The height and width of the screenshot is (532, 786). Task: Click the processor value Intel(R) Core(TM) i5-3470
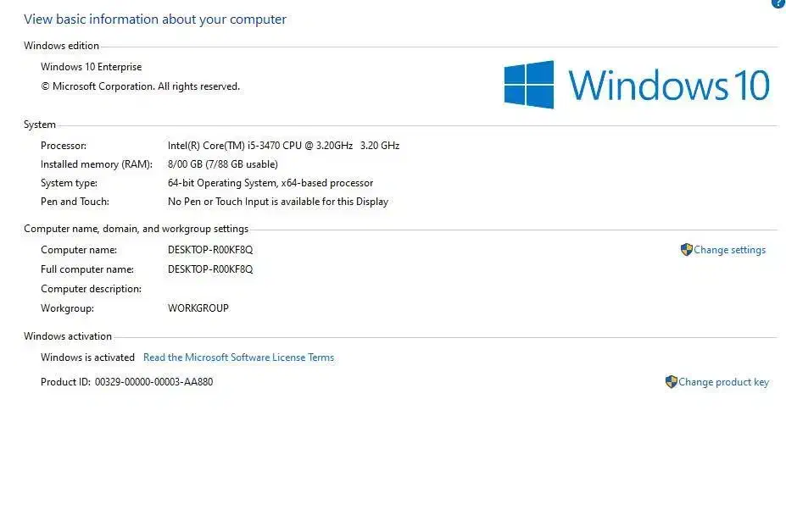[283, 146]
